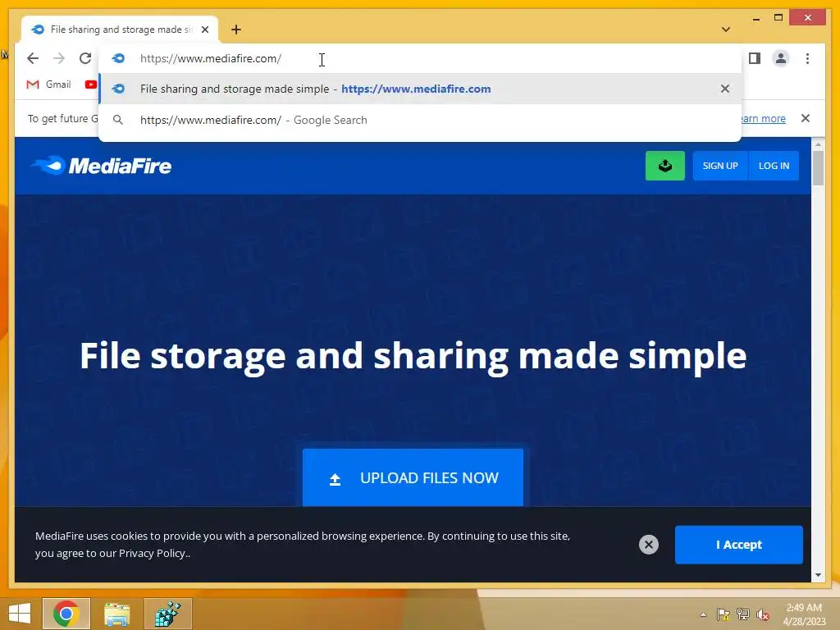Close the File sharing and storage tab
The image size is (840, 630).
204,30
